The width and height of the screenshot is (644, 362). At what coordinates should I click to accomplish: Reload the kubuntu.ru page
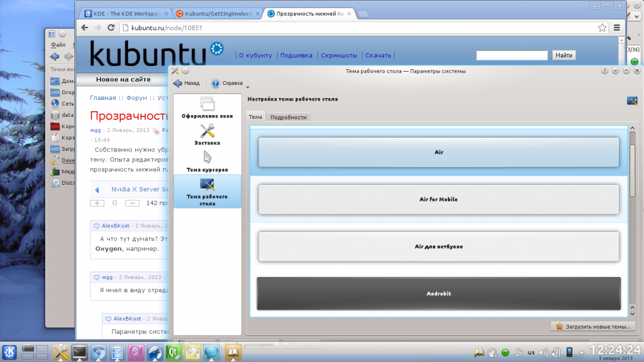coord(111,28)
